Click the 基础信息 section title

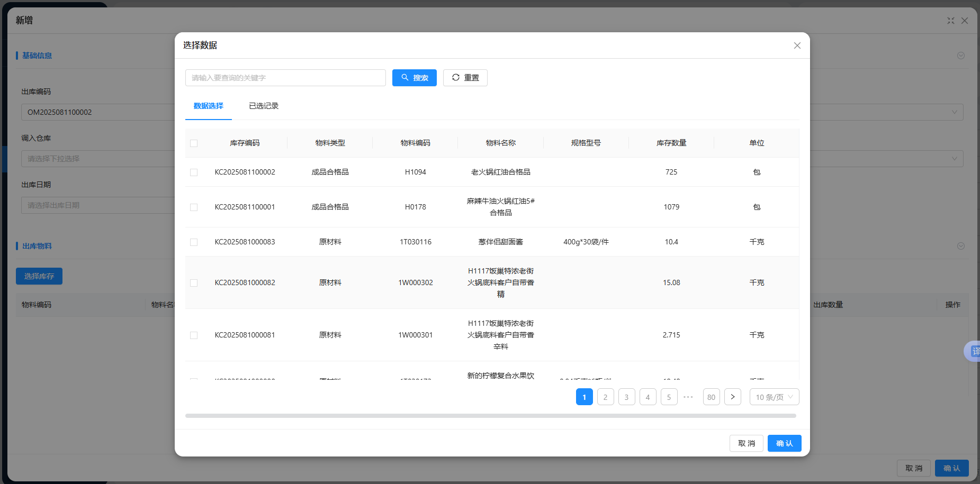point(37,56)
